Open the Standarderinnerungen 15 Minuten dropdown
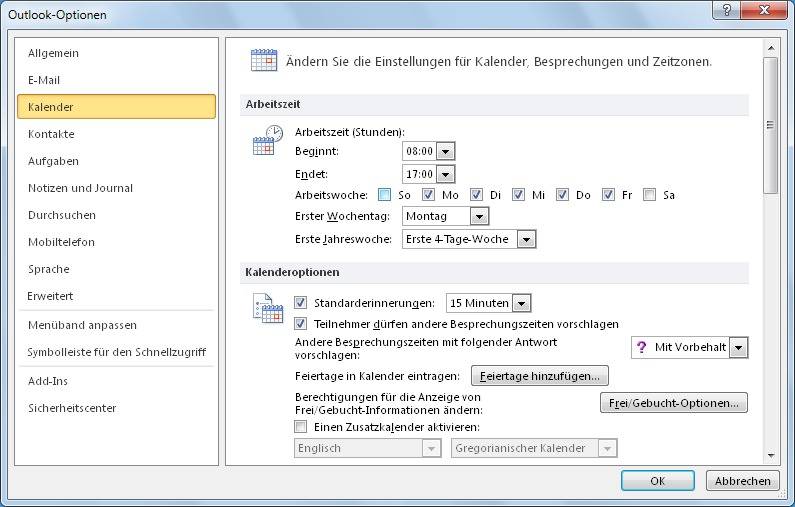Viewport: 795px width, 507px height. pyautogui.click(x=522, y=303)
